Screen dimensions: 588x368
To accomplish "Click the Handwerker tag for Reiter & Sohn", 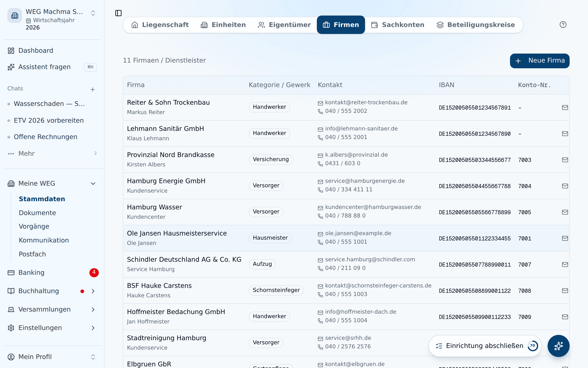I will 269,107.
